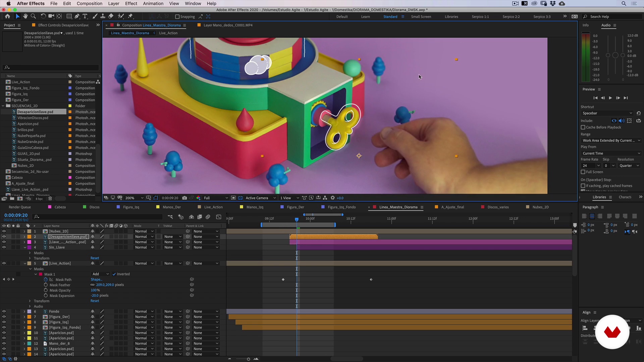Reset exposure in the viewer footer
Image resolution: width=644 pixels, height=362 pixels.
333,198
